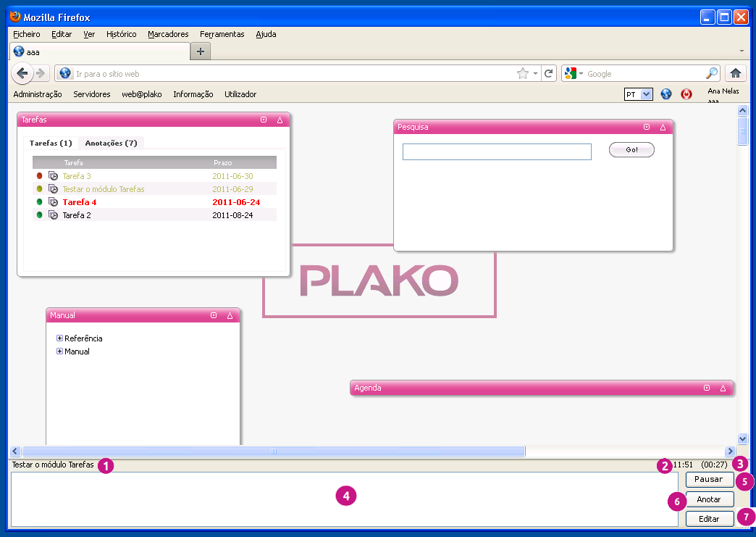This screenshot has width=756, height=537.
Task: Click the green status dot of Tarefa 4
Action: tap(40, 201)
